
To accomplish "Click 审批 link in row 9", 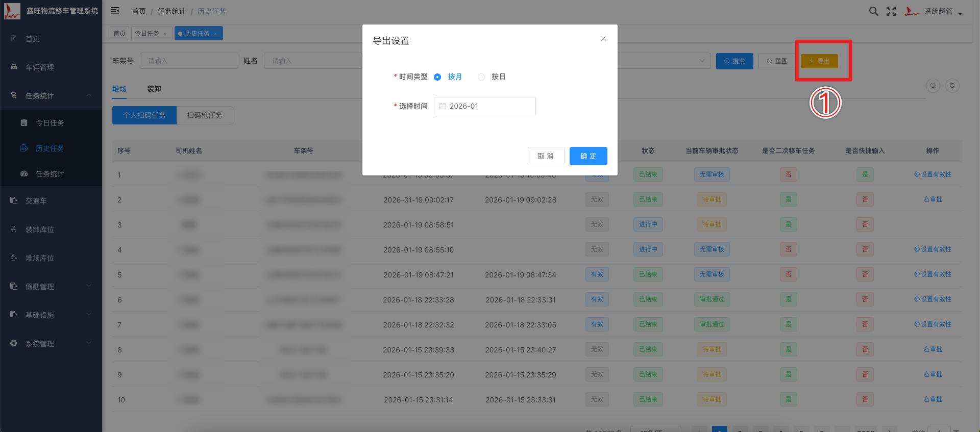I will pos(933,374).
